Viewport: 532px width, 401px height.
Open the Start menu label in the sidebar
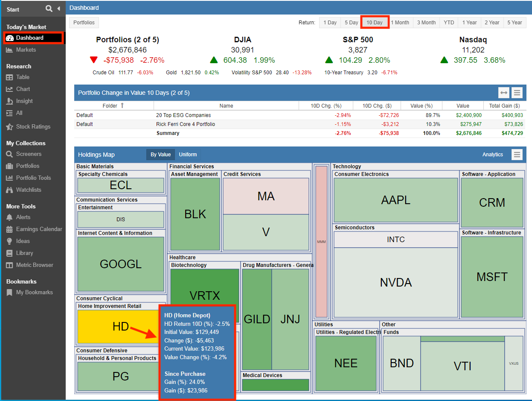click(x=13, y=9)
